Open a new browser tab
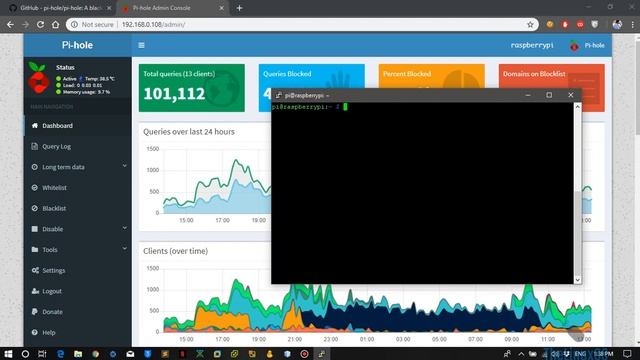The width and height of the screenshot is (640, 360). pos(240,8)
